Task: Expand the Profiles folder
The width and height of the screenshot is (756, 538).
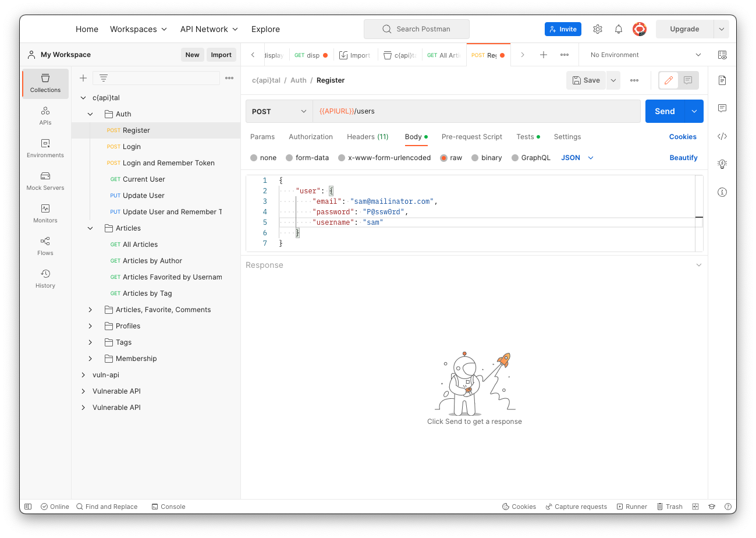Action: point(90,326)
